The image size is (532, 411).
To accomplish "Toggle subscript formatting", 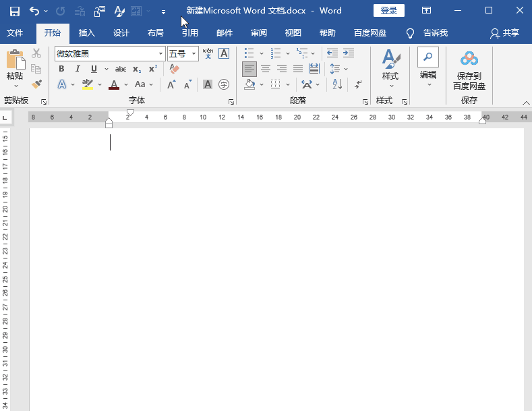I will [x=137, y=69].
